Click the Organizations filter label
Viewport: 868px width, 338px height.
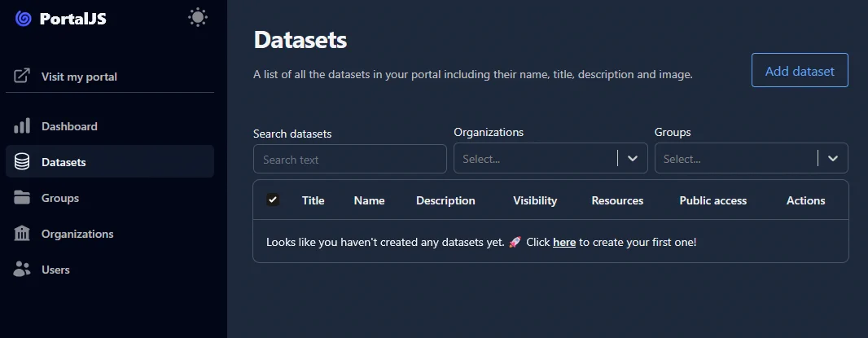click(x=489, y=133)
